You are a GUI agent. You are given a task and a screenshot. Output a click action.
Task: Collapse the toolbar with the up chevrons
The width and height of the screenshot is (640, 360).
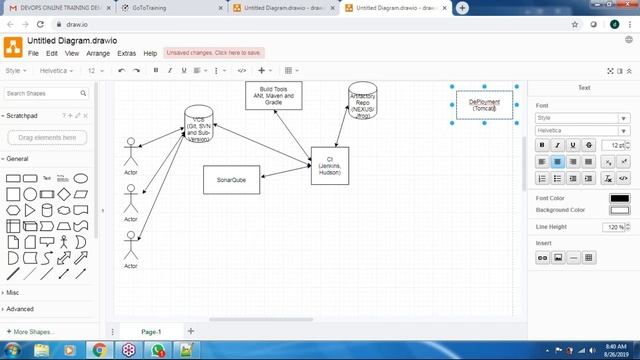click(x=629, y=71)
